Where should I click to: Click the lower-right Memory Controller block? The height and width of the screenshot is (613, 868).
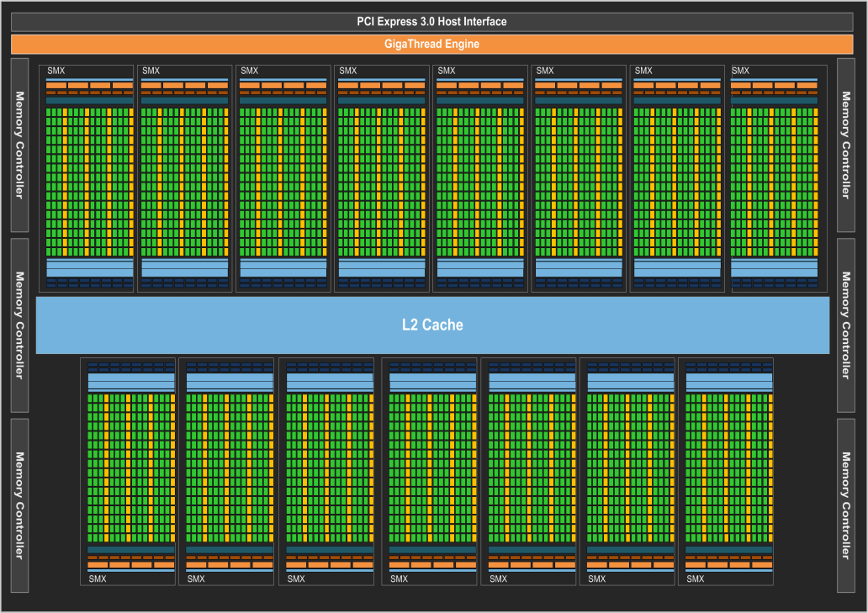(x=846, y=505)
